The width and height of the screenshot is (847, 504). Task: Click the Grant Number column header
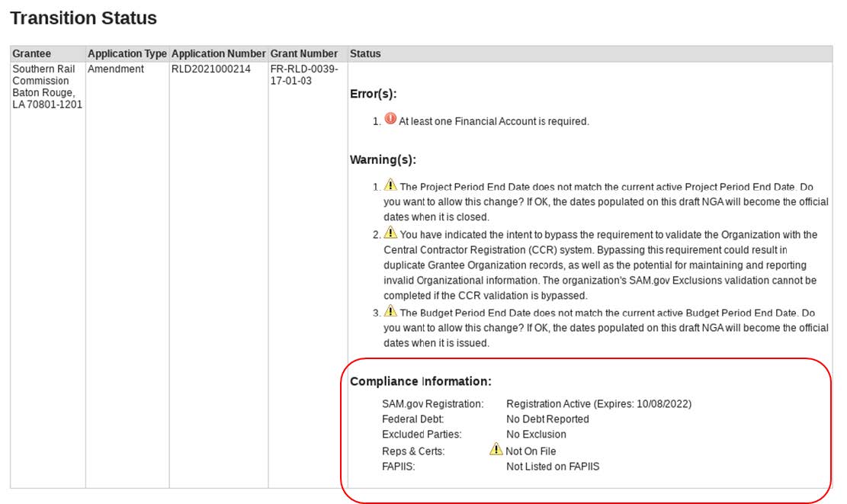pos(303,54)
